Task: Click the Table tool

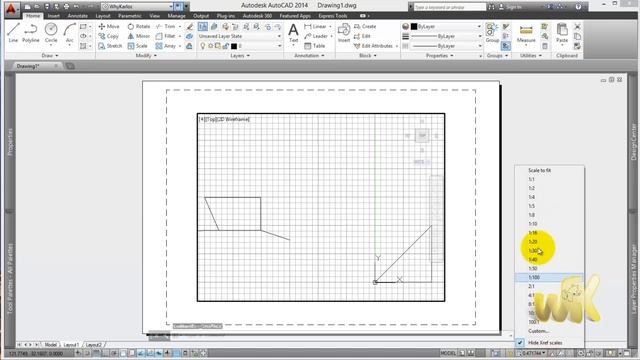Action: [x=315, y=46]
